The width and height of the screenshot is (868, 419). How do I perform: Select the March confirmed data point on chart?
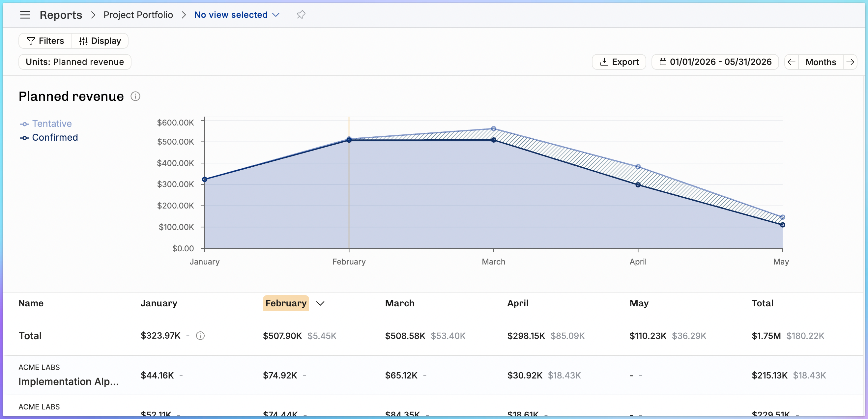pos(493,140)
